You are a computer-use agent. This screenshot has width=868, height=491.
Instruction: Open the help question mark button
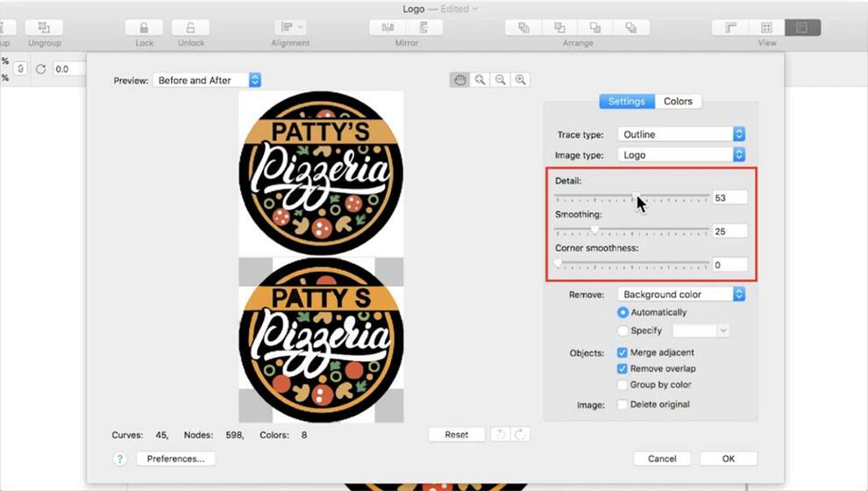click(x=120, y=459)
